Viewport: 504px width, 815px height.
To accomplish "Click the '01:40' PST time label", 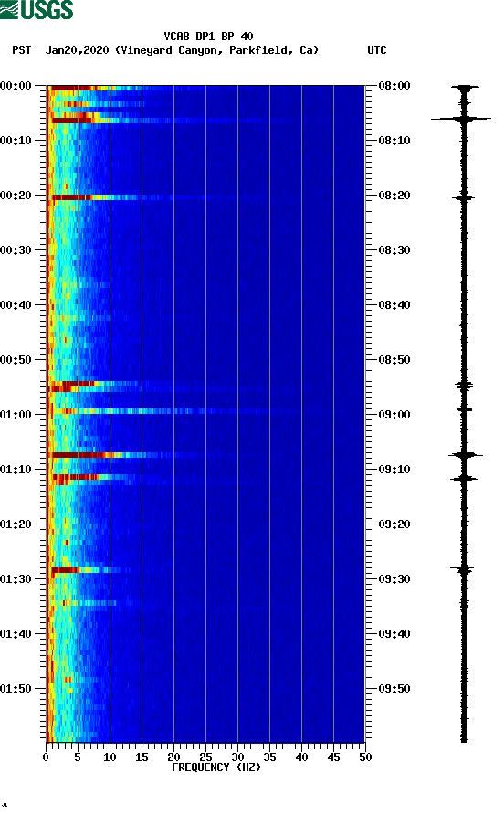I will click(16, 634).
